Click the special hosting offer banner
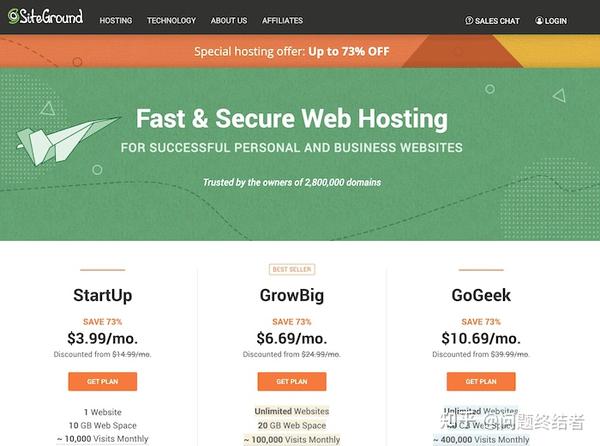The image size is (600, 446). [292, 52]
